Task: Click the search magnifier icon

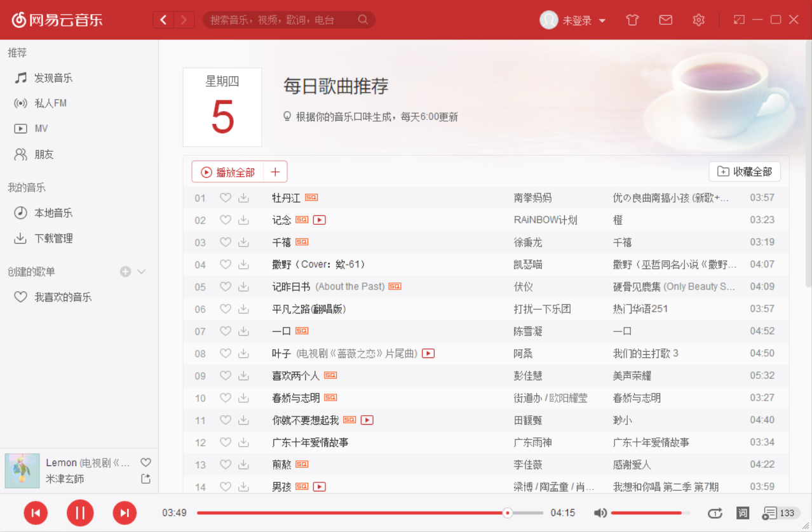Action: tap(363, 20)
